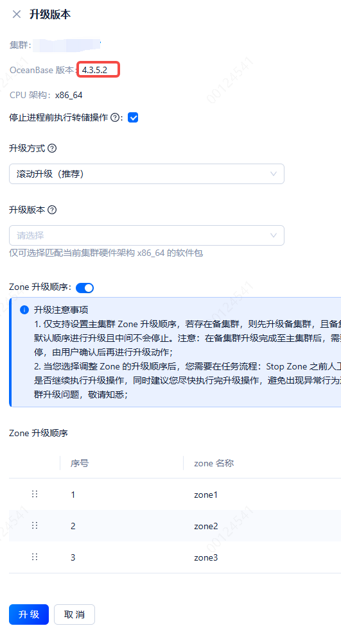Click chevron arrow in 升级版本 select box
341x644 pixels.
click(x=274, y=235)
